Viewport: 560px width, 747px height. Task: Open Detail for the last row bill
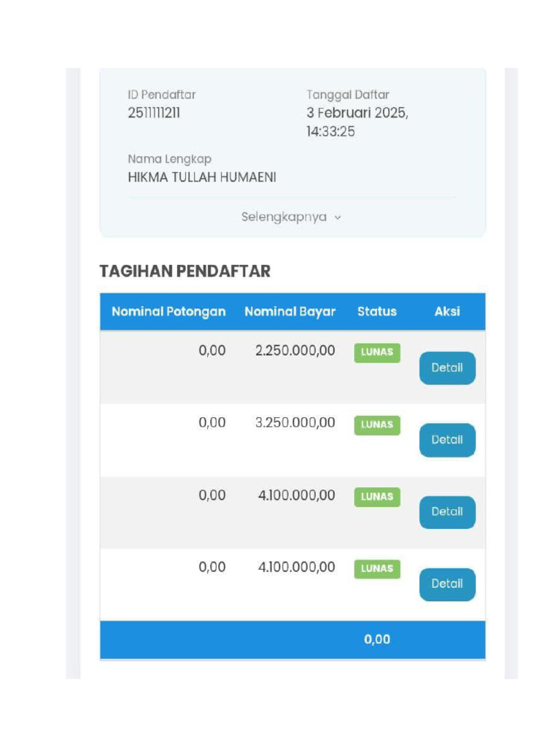coord(447,584)
